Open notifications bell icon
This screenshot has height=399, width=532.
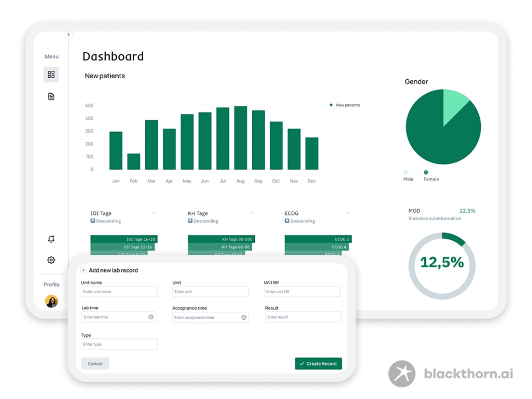[51, 239]
